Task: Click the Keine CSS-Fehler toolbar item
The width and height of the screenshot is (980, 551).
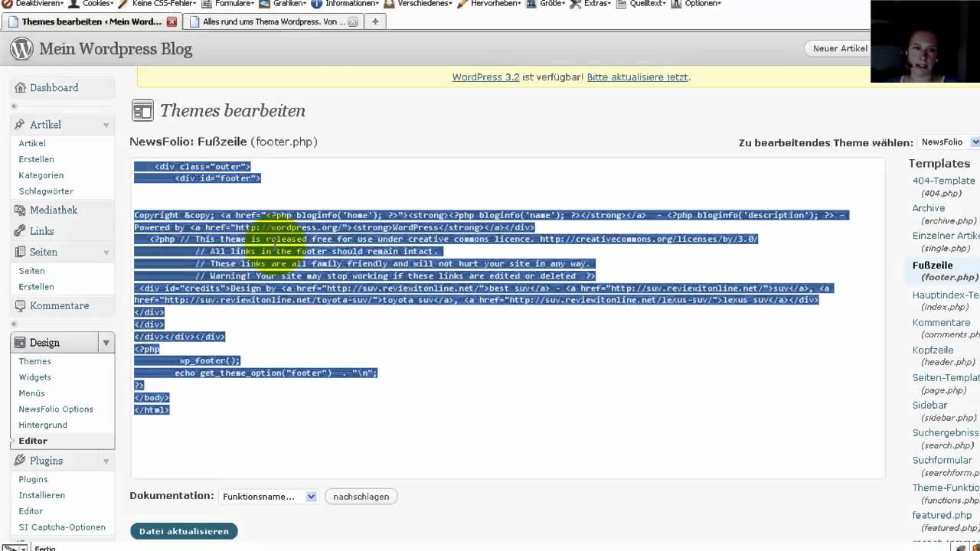Action: (157, 3)
